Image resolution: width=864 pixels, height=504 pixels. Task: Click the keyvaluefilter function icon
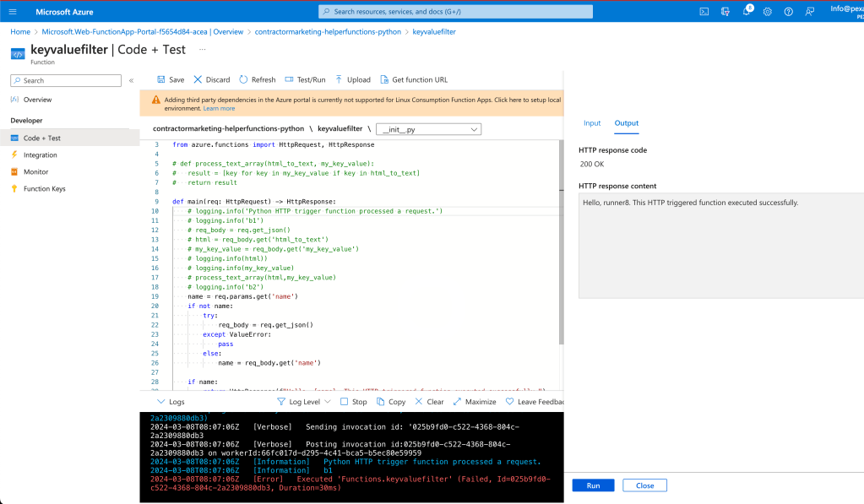point(18,53)
